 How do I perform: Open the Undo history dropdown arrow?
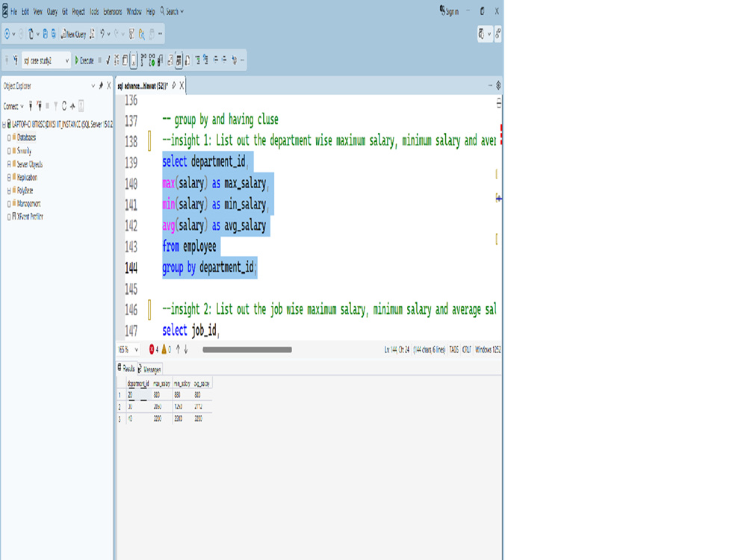(x=108, y=34)
